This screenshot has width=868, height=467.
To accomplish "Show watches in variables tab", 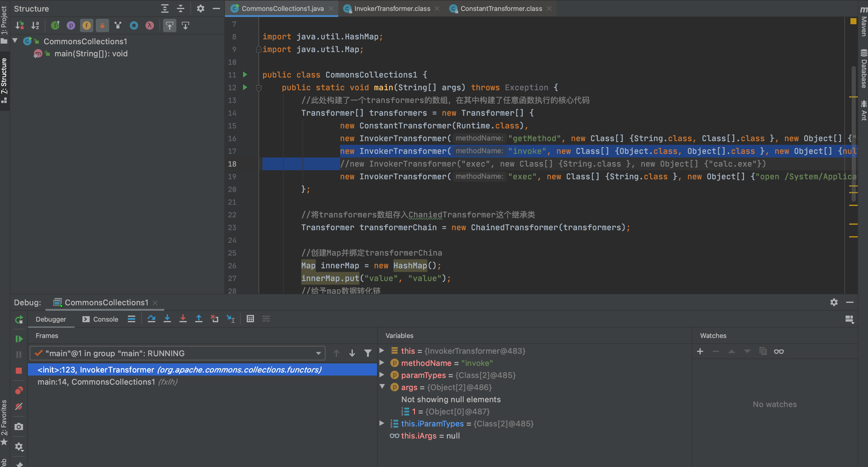I will click(x=779, y=351).
